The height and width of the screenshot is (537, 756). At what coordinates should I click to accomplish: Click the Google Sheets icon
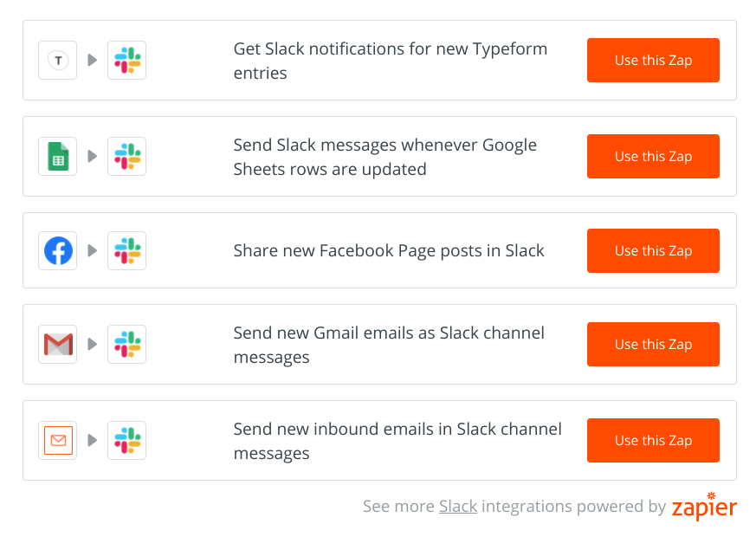(x=58, y=157)
